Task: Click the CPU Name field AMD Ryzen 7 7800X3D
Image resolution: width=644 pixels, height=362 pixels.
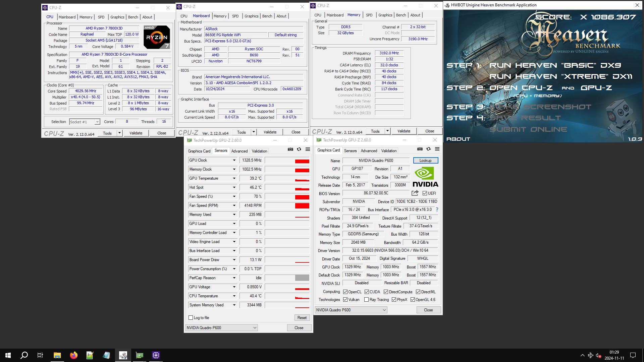Action: coord(104,28)
